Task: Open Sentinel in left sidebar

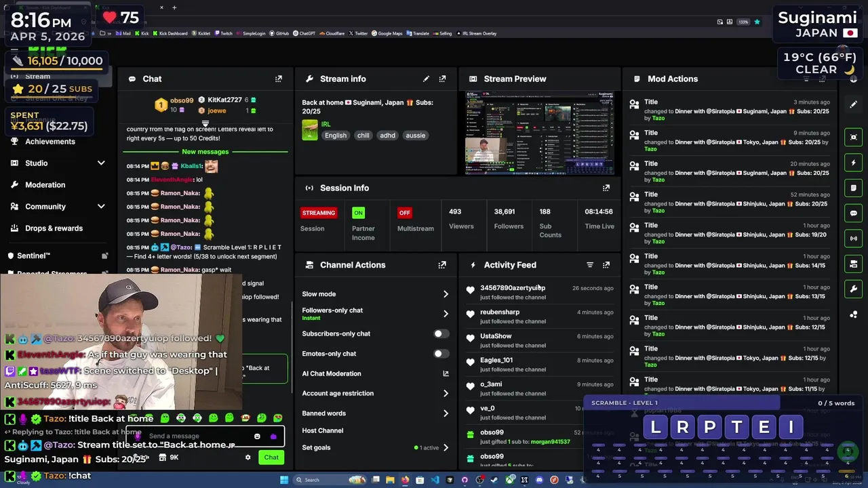Action: click(x=34, y=256)
